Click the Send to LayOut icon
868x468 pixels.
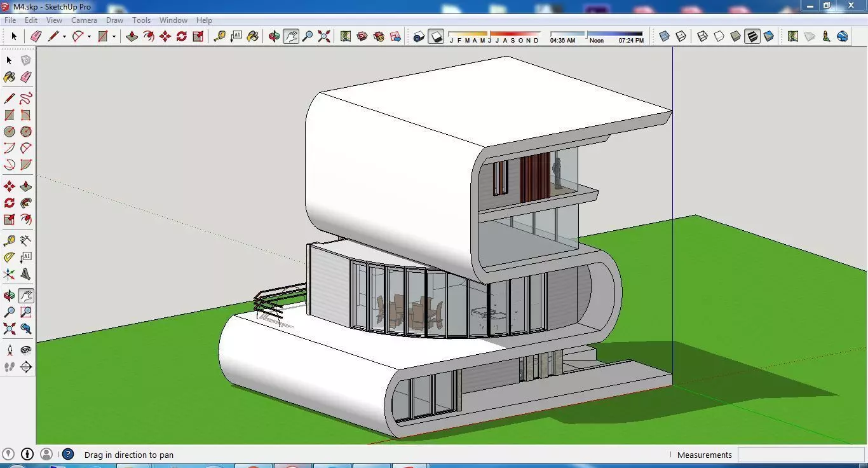[x=395, y=36]
